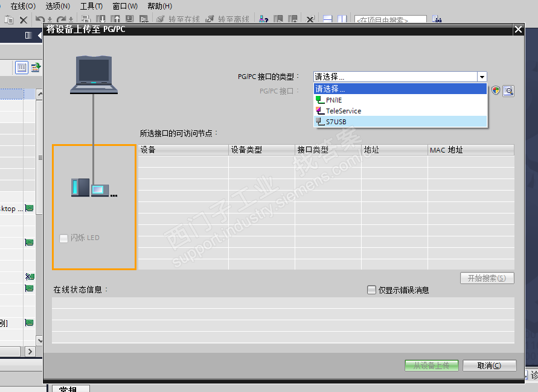Click the 开始搜索 button

click(487, 278)
